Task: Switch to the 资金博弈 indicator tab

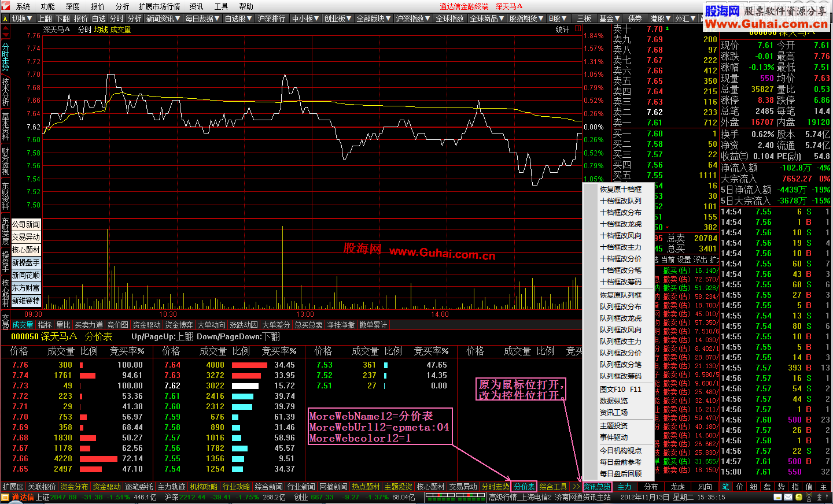Action: (179, 325)
